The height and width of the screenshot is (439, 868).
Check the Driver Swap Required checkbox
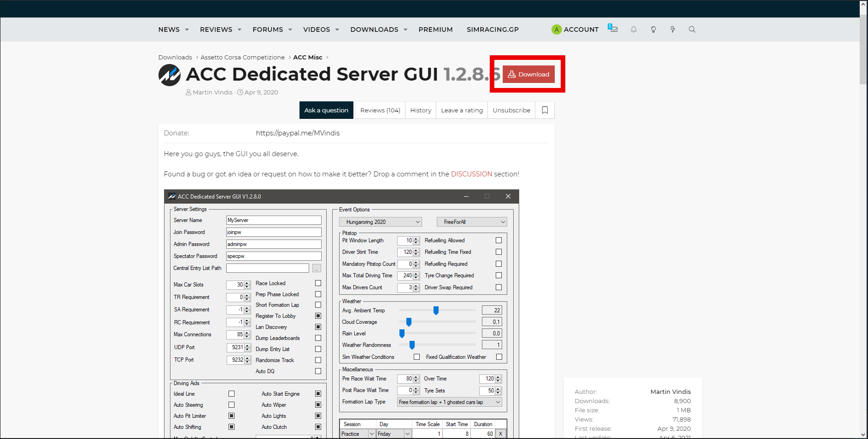coord(499,287)
